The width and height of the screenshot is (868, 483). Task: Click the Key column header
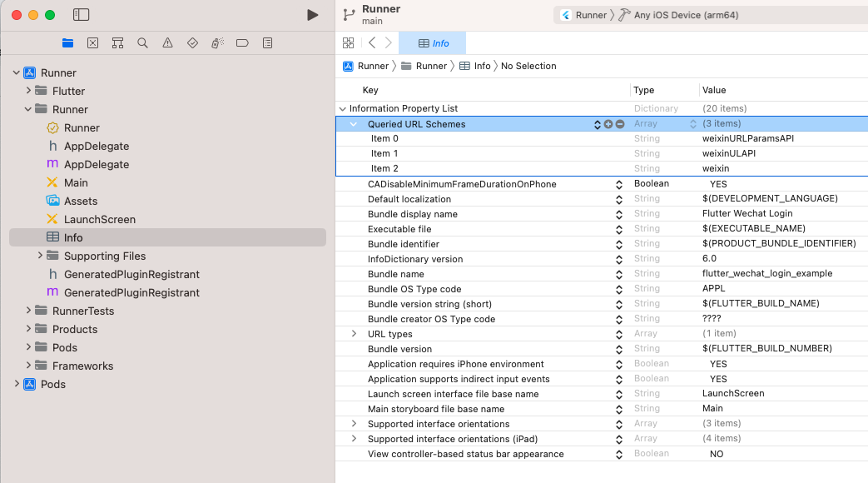coord(370,90)
